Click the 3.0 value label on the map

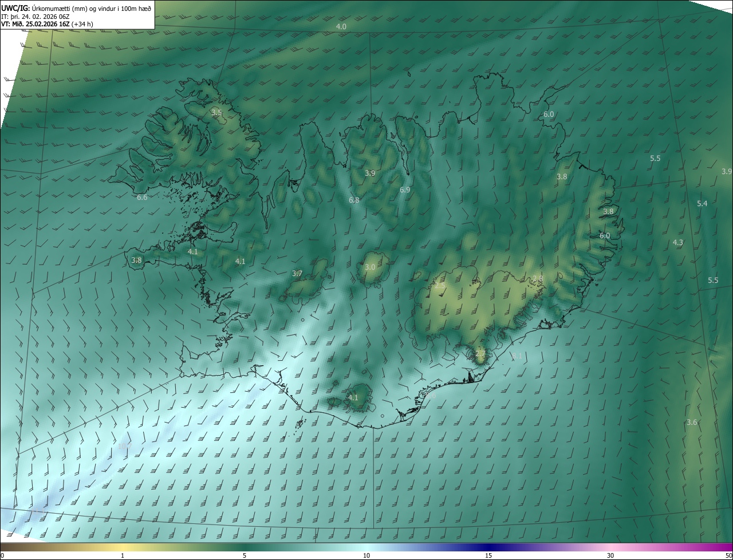pyautogui.click(x=370, y=267)
